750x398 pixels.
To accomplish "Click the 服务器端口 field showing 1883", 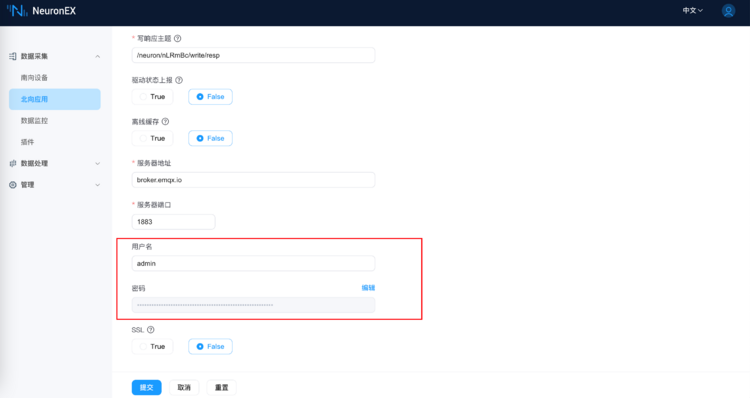I will tap(173, 222).
